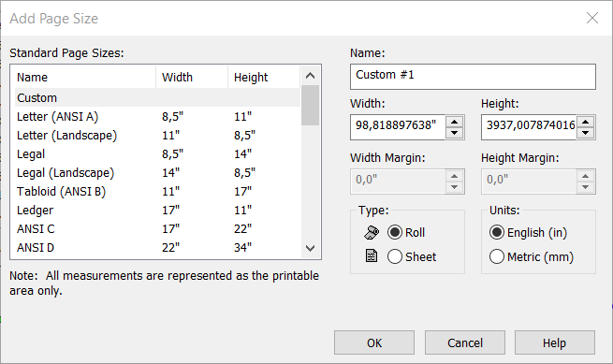Sort the list by the Name column header
613x364 pixels.
[x=83, y=77]
